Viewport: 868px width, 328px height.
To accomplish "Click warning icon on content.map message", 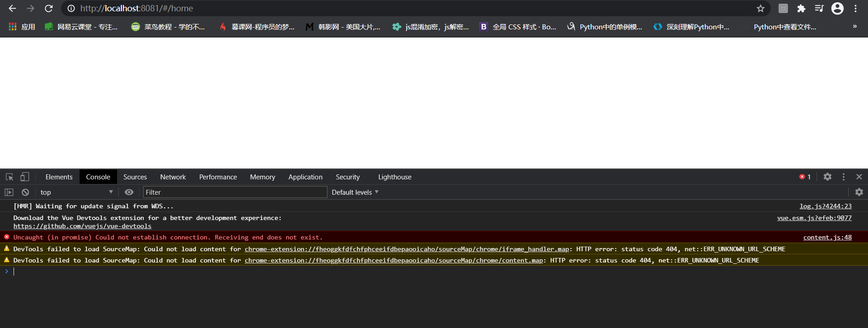I will tap(7, 260).
